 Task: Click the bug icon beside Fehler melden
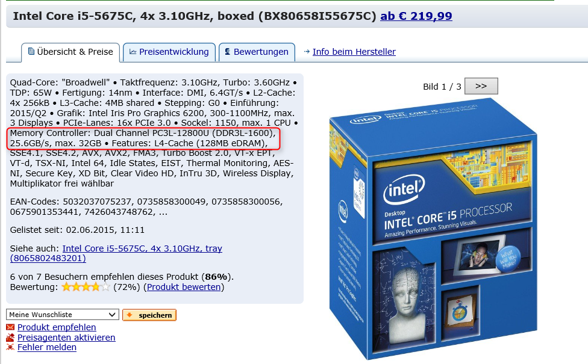10,347
